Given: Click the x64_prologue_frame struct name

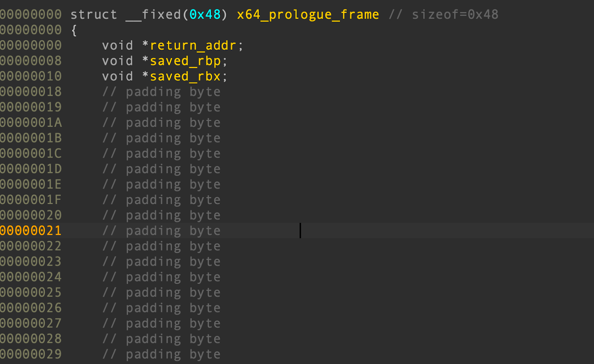Looking at the screenshot, I should point(308,14).
